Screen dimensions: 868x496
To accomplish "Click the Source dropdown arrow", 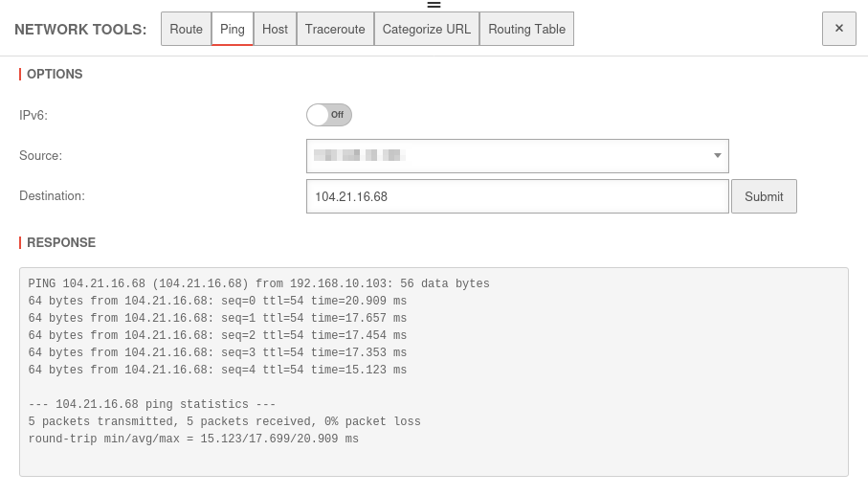I will [718, 156].
